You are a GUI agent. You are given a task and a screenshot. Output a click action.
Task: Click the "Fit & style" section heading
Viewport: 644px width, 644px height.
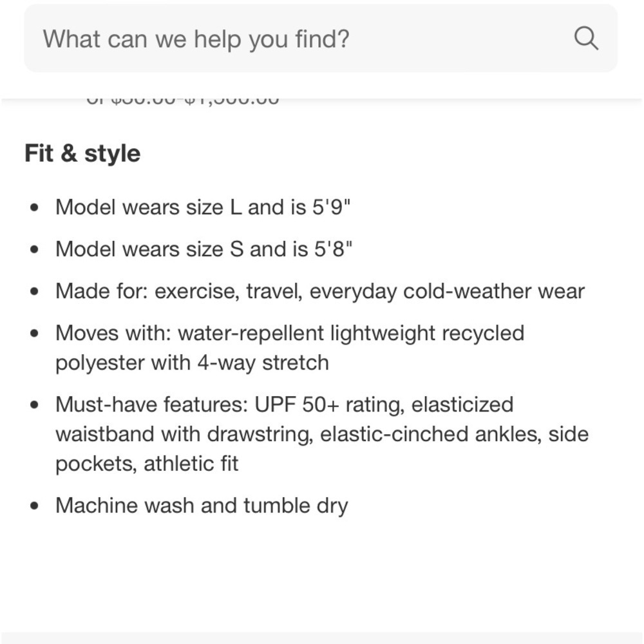82,154
